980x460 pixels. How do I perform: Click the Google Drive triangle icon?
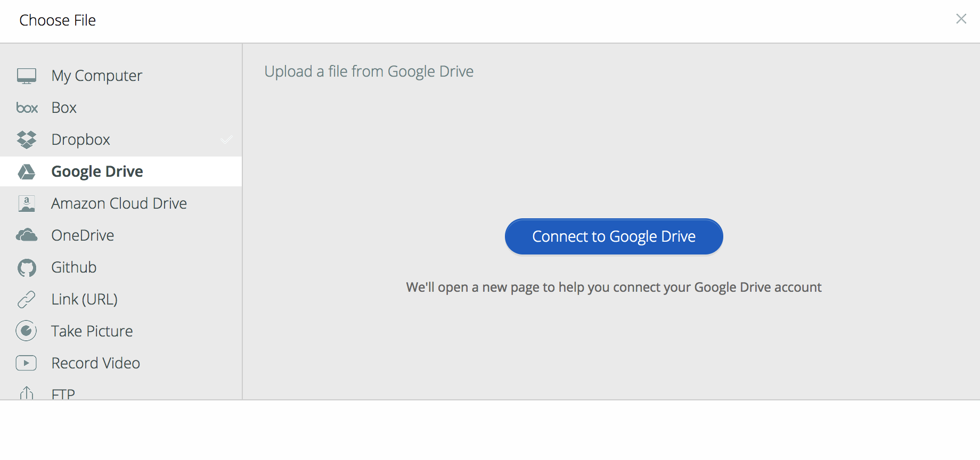(27, 171)
